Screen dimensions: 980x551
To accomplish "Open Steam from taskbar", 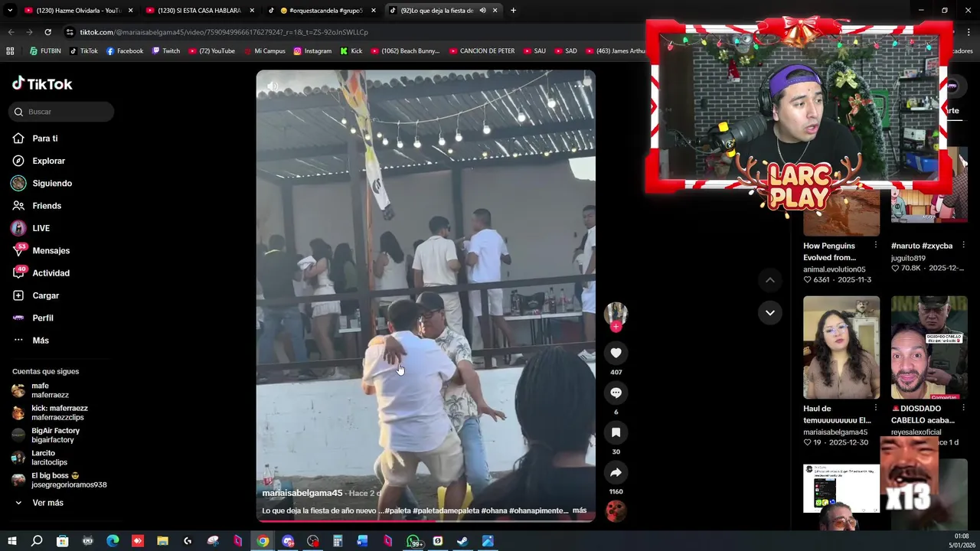I will tap(462, 541).
